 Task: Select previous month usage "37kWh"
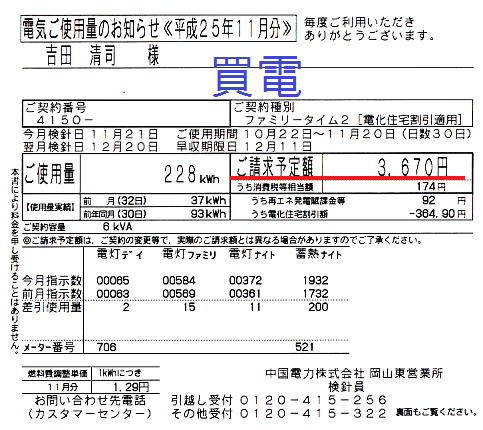click(x=209, y=200)
